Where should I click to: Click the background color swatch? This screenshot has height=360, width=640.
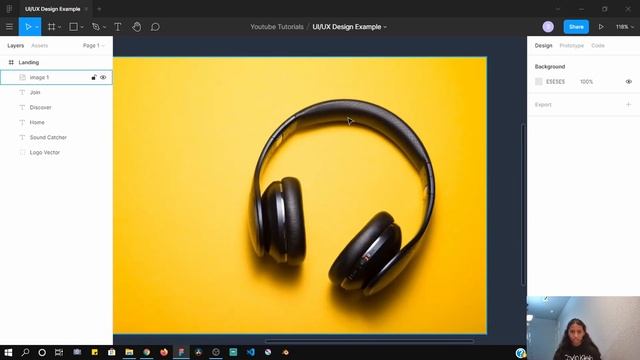[539, 82]
